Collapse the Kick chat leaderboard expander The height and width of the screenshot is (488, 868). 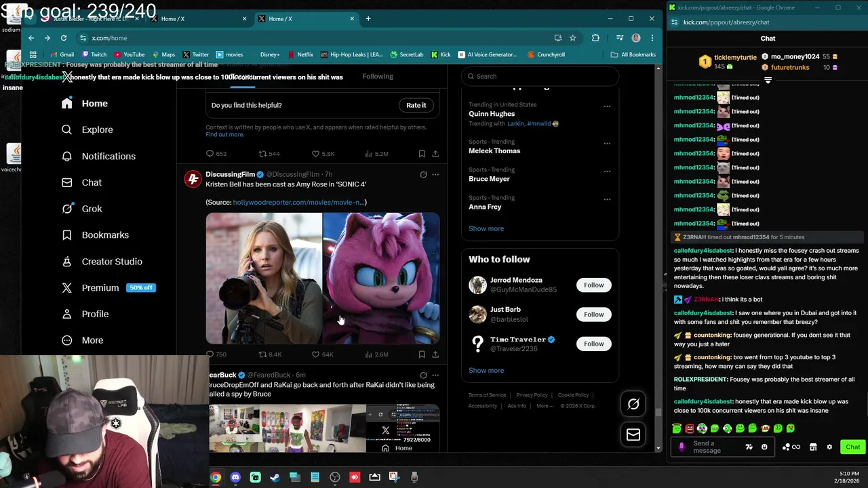(x=768, y=81)
